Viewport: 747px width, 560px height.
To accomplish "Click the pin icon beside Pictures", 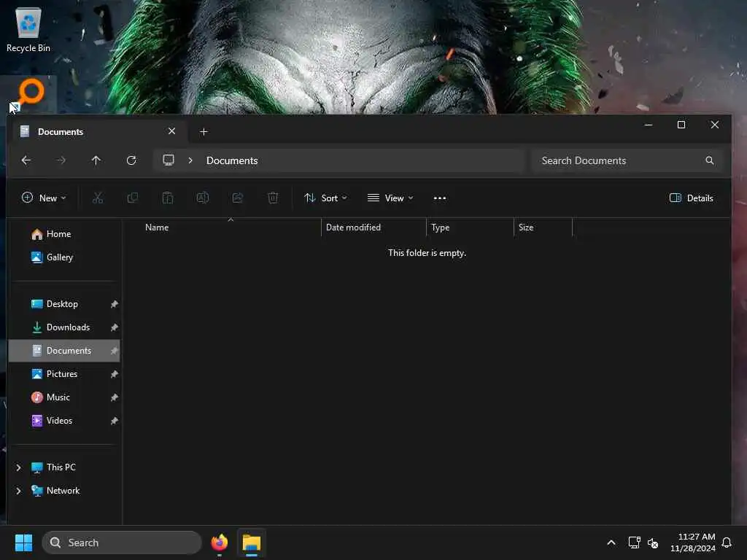I will point(114,374).
